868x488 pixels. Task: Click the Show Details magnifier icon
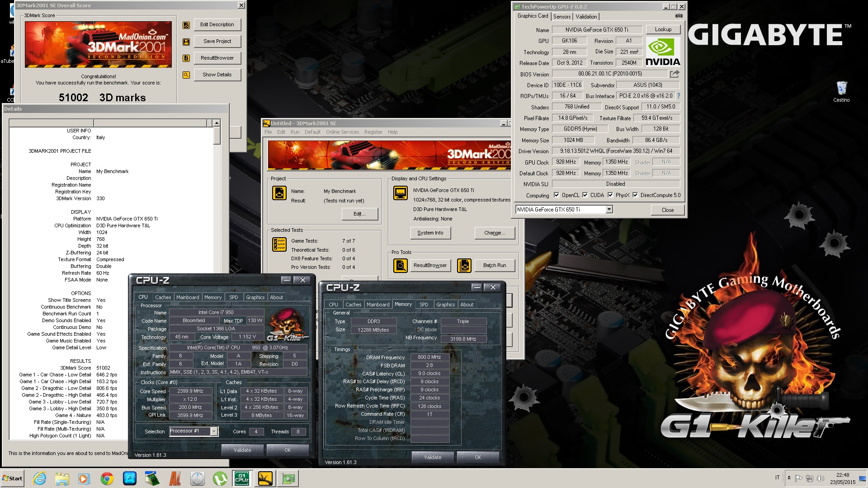pyautogui.click(x=186, y=75)
